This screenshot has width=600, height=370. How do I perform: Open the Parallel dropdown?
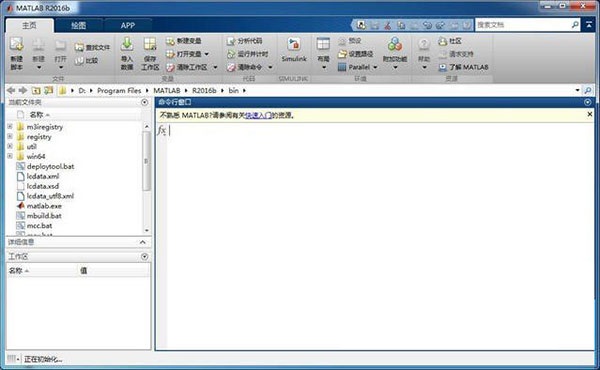pos(375,67)
